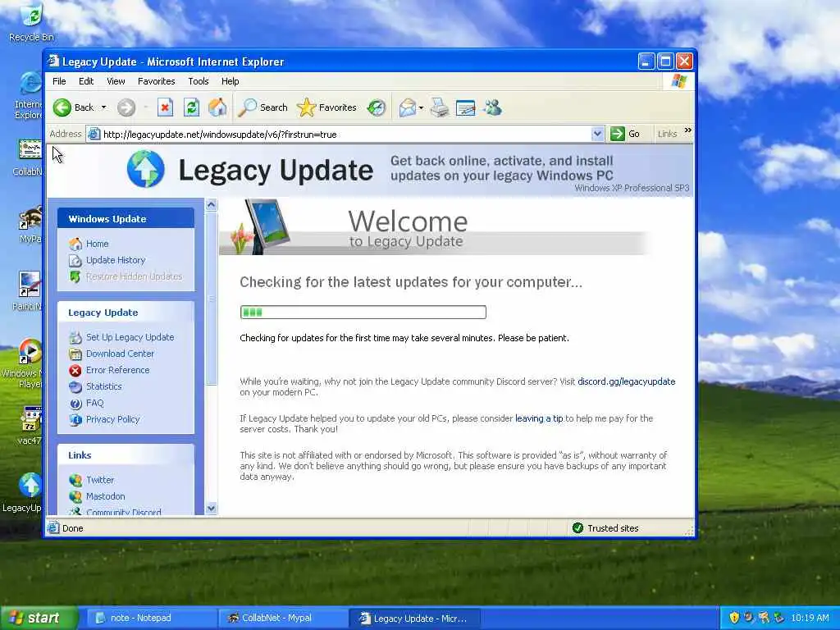Open browsing History clock icon
Screen dimensions: 840x630
pos(377,107)
